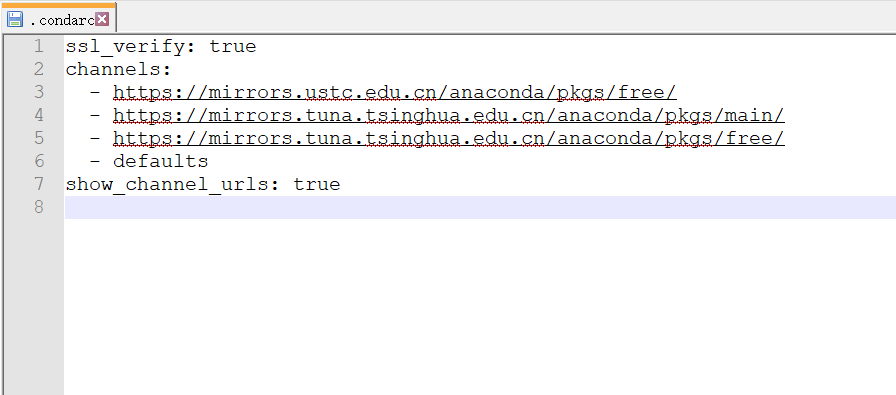
Task: Click 'true' after ssl_verify
Action: [x=233, y=46]
